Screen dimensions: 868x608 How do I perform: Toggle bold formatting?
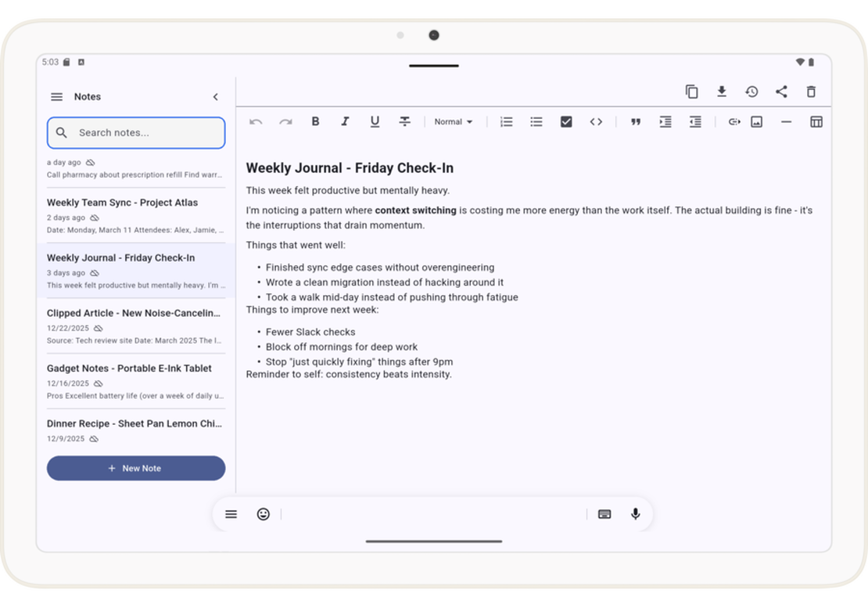[315, 121]
